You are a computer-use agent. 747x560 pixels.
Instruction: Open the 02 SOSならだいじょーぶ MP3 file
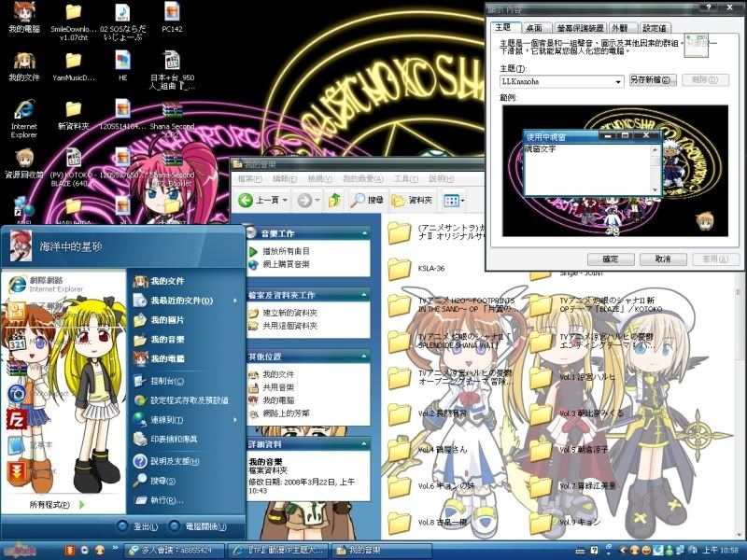coord(122,21)
